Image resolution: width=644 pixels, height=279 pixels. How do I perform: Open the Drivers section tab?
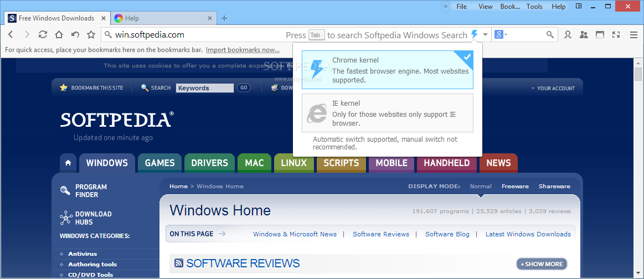click(x=209, y=163)
